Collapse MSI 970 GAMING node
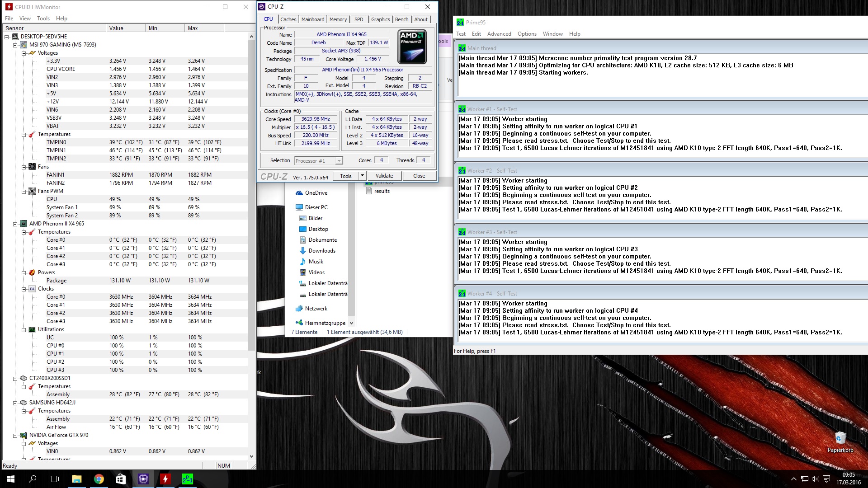 (x=15, y=45)
